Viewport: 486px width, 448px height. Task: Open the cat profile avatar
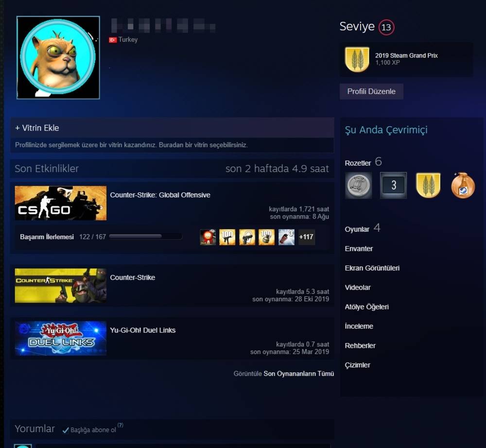58,58
